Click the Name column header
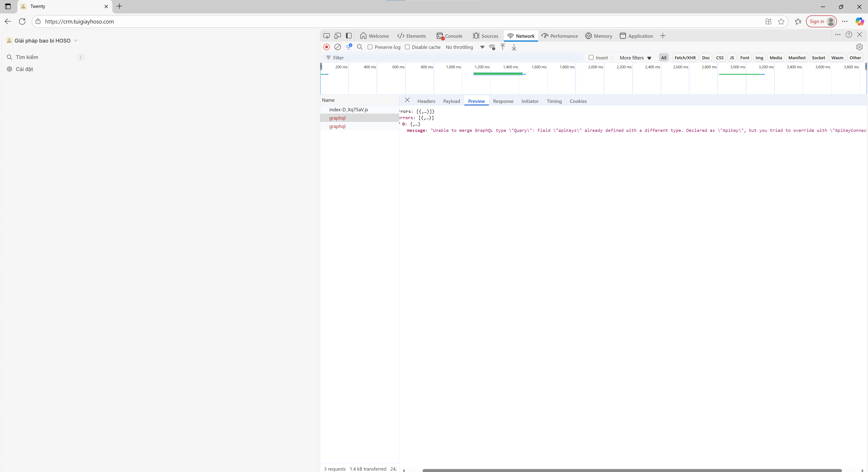Viewport: 868px width, 472px height. pos(359,100)
